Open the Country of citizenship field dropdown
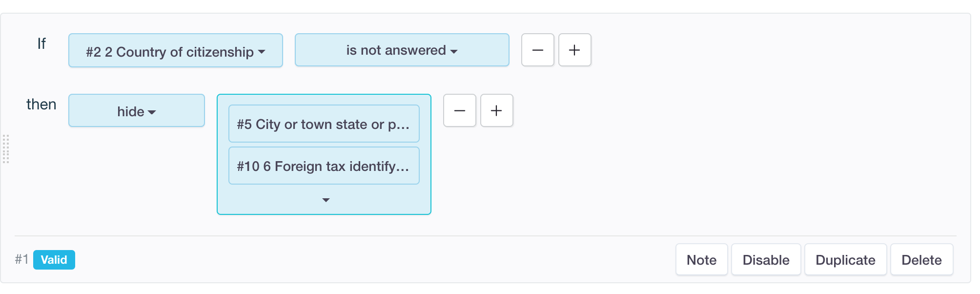980x294 pixels. [176, 50]
